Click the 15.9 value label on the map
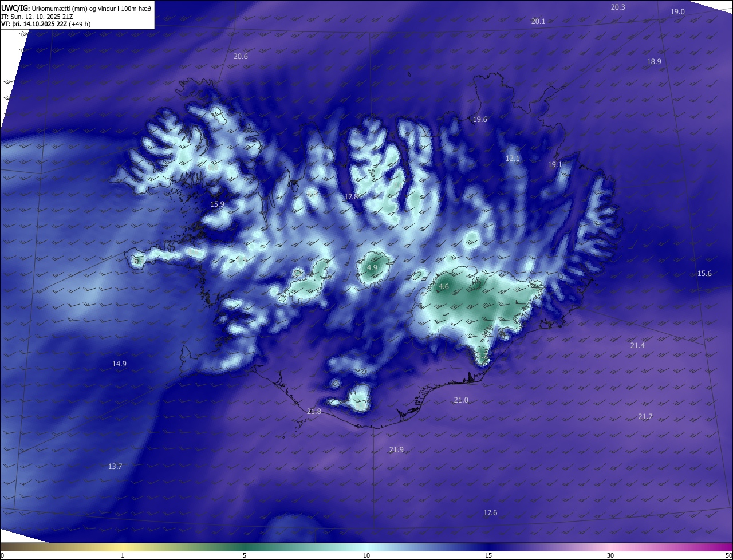The image size is (733, 560). pos(217,204)
